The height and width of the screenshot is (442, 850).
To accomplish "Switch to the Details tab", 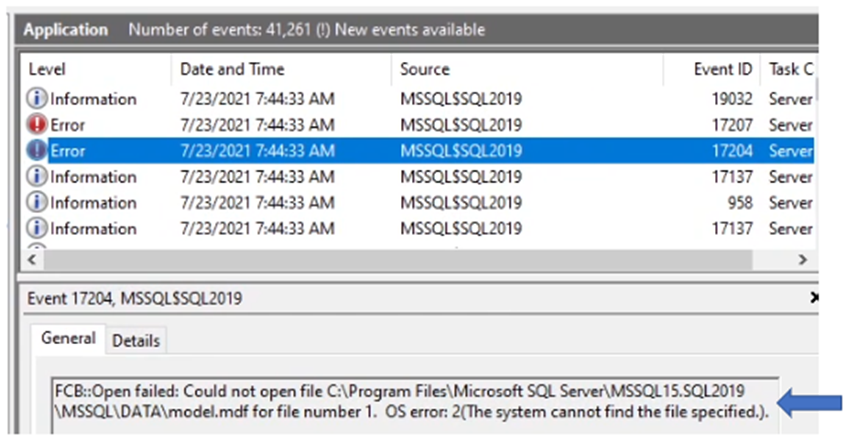I will [x=135, y=341].
